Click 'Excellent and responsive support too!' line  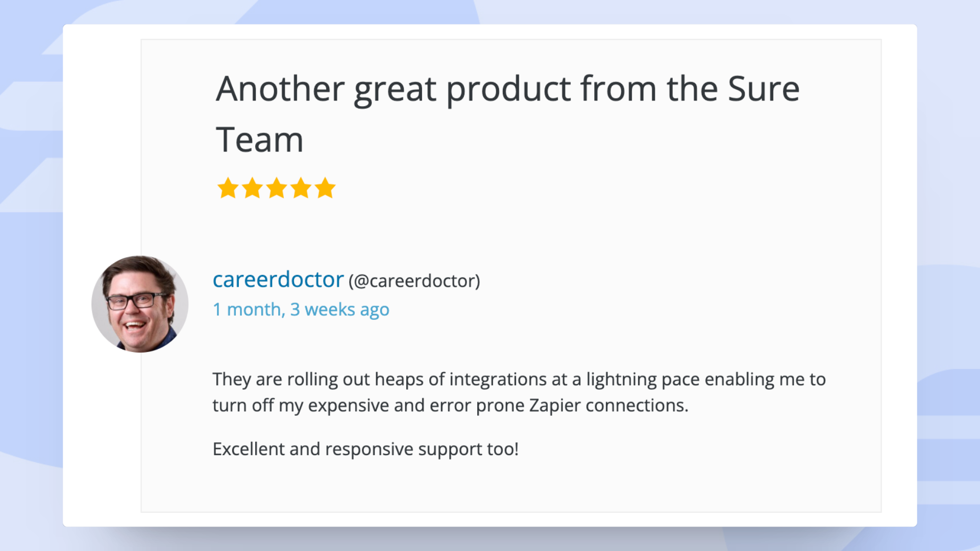click(x=365, y=449)
